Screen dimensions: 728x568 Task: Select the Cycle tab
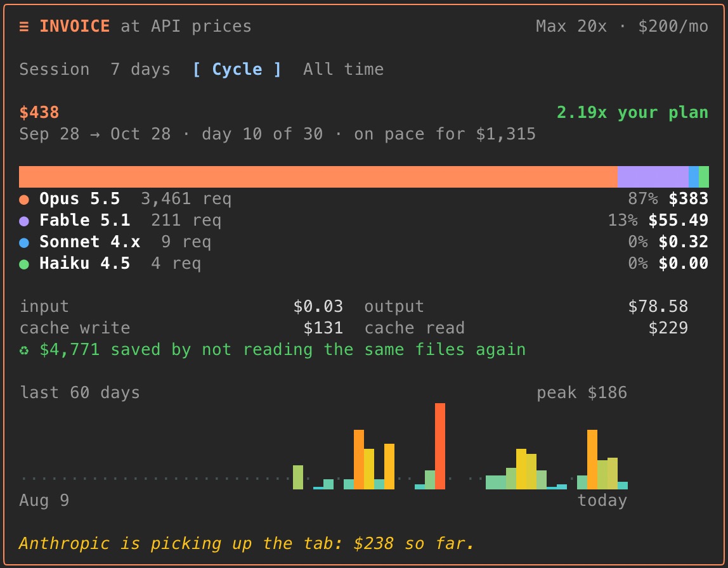[237, 70]
